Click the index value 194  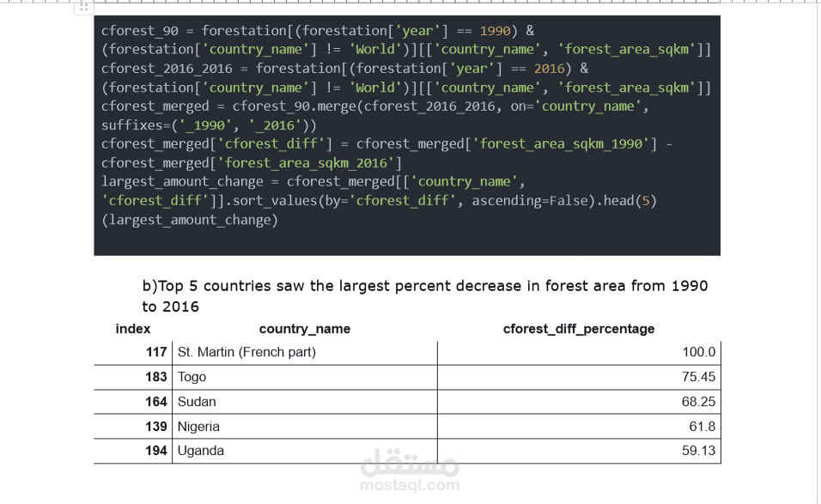pos(156,451)
